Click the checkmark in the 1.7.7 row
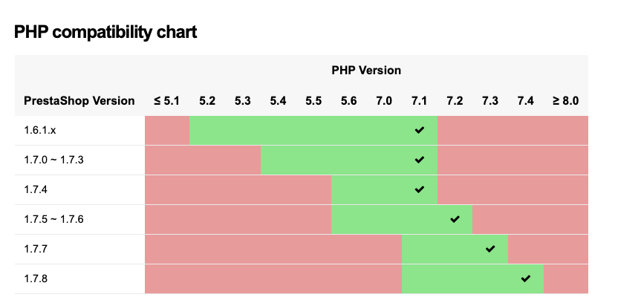This screenshot has width=644, height=306. click(490, 249)
